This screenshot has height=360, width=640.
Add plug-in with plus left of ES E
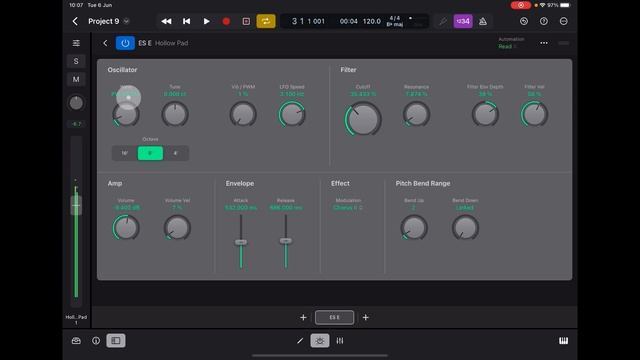click(303, 318)
